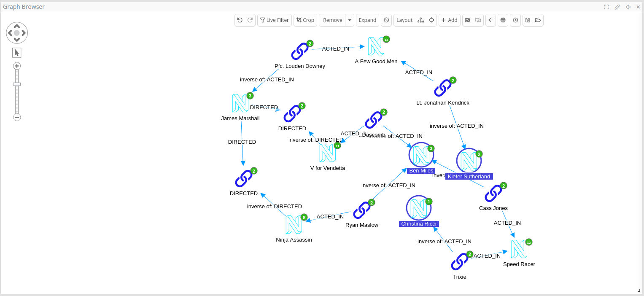Click the ACTED_IN label below Cass Jones
This screenshot has width=644, height=296.
(x=507, y=223)
